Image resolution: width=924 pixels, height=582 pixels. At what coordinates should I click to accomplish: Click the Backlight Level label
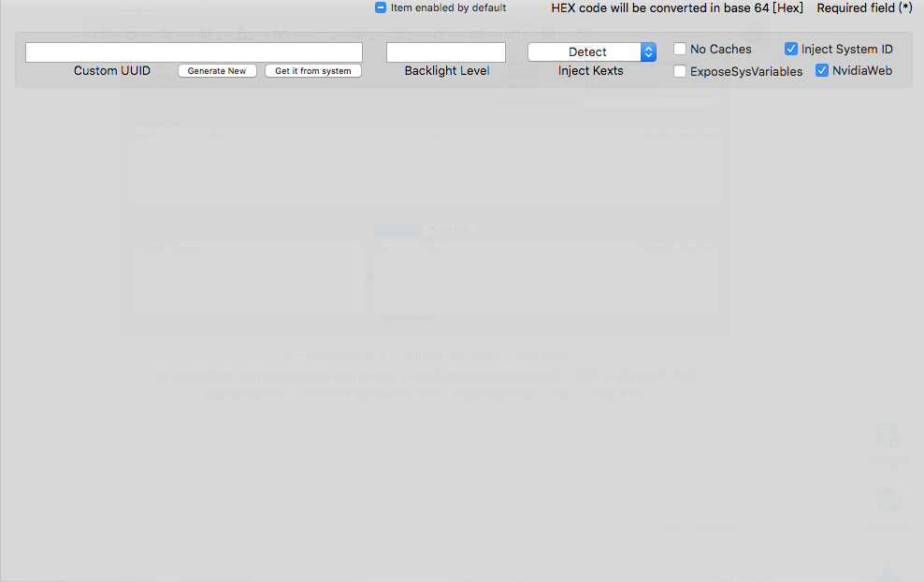(x=447, y=71)
